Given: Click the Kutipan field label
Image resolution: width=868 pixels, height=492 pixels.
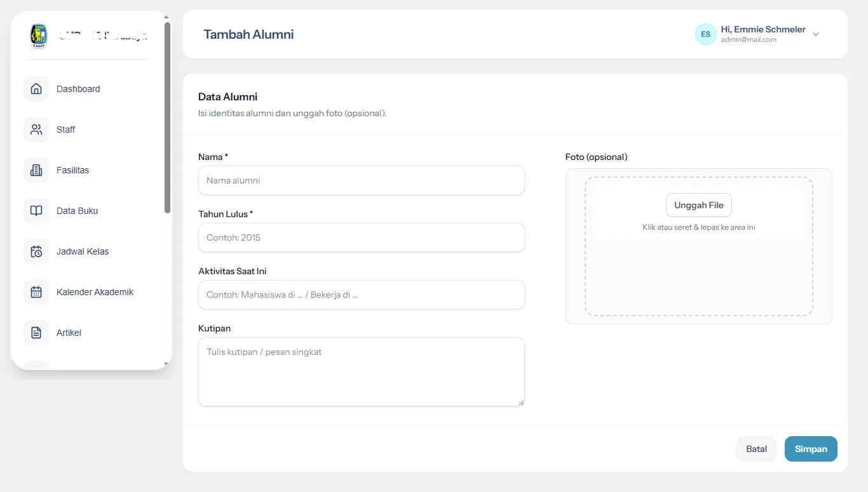Looking at the screenshot, I should click(x=214, y=328).
